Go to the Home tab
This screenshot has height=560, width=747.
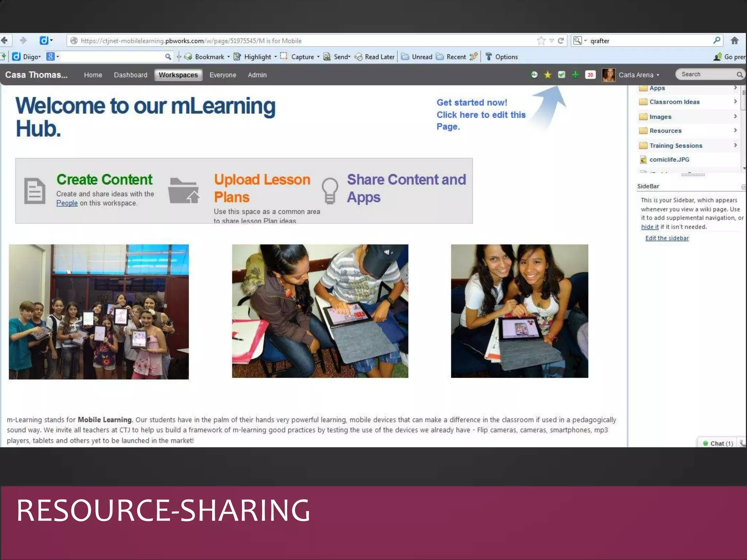93,75
